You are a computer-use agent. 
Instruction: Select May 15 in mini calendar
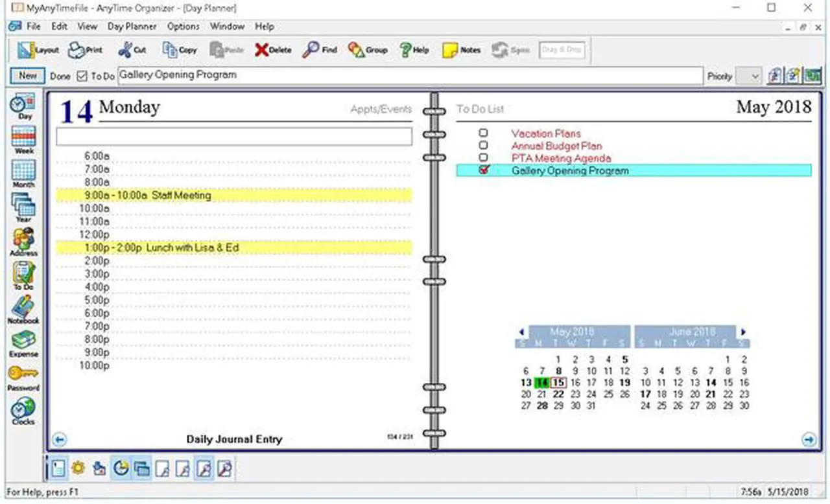coord(558,382)
